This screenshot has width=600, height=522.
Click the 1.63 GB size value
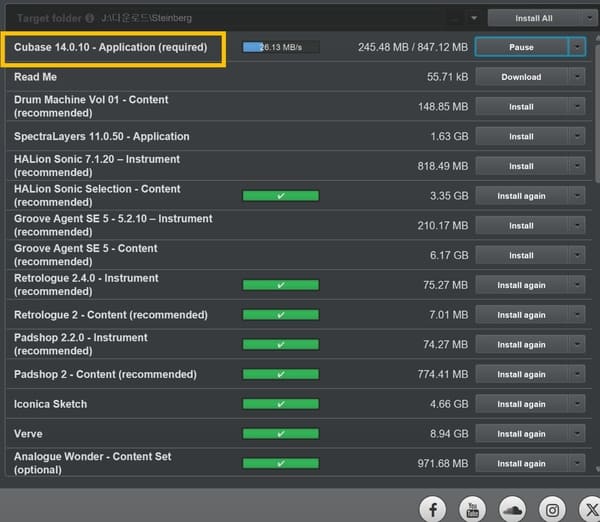tap(449, 137)
